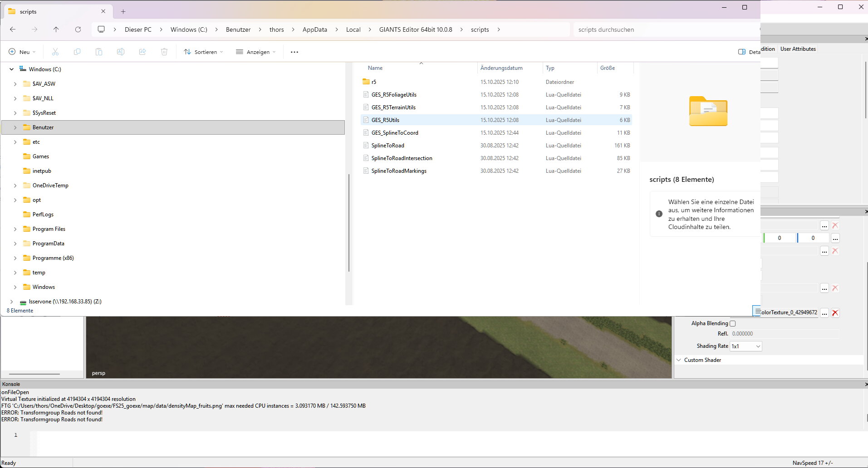Click the Neu button
The height and width of the screenshot is (468, 868).
point(22,52)
